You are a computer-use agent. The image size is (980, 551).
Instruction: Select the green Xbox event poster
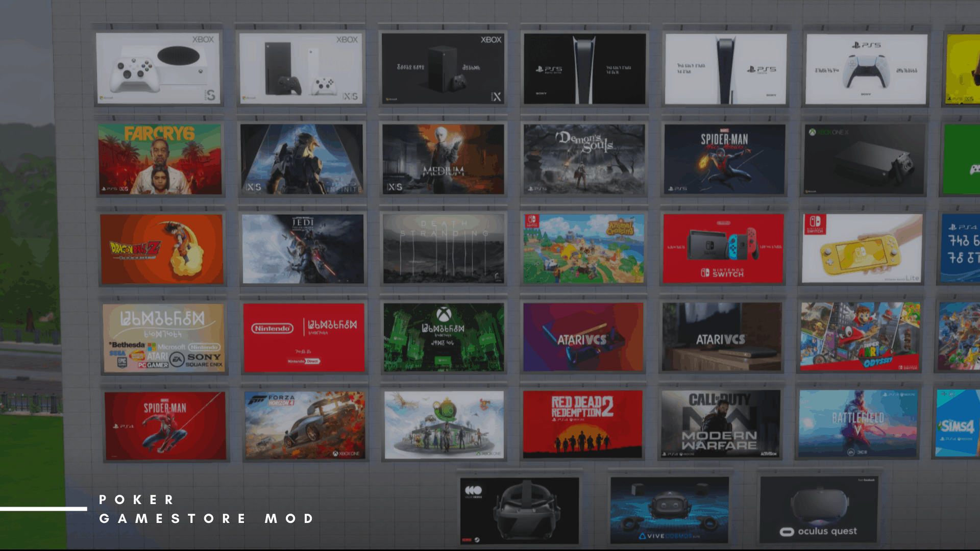click(x=444, y=338)
